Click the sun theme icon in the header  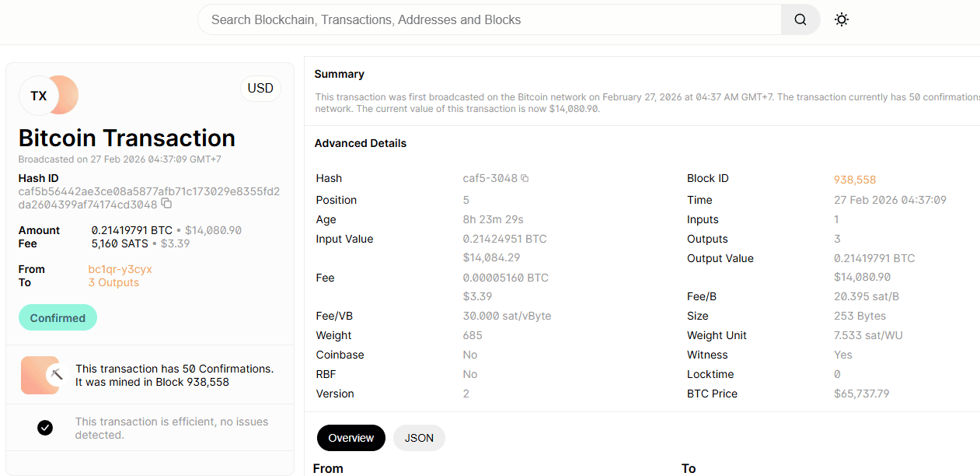[841, 19]
